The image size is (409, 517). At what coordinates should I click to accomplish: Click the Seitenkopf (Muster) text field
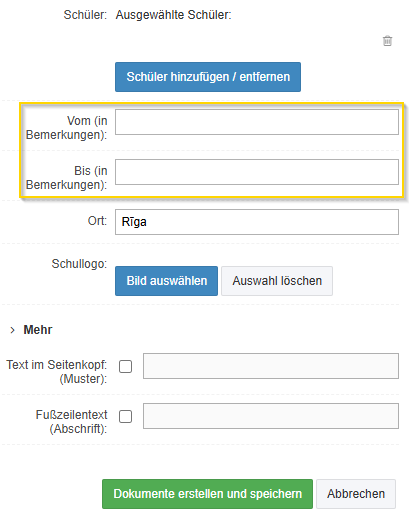[x=271, y=366]
